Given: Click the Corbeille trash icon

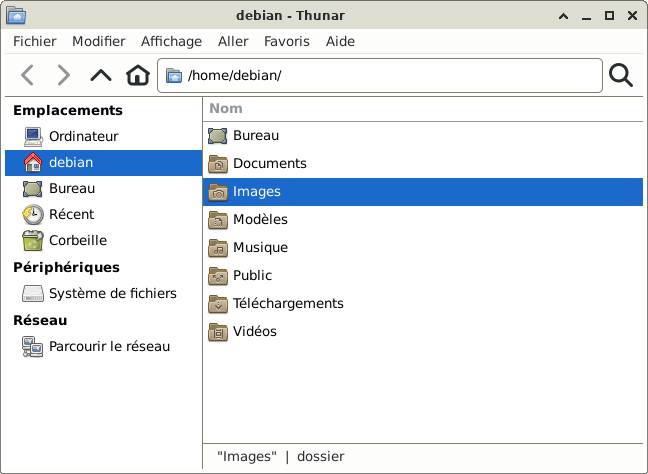Looking at the screenshot, I should pyautogui.click(x=33, y=241).
